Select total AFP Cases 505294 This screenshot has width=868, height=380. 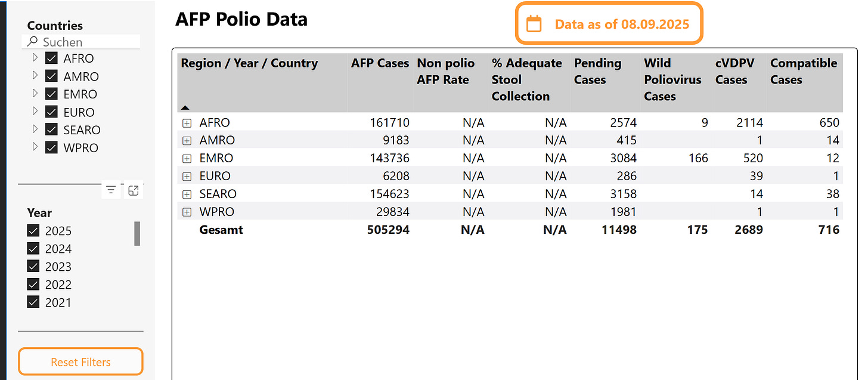click(x=389, y=230)
